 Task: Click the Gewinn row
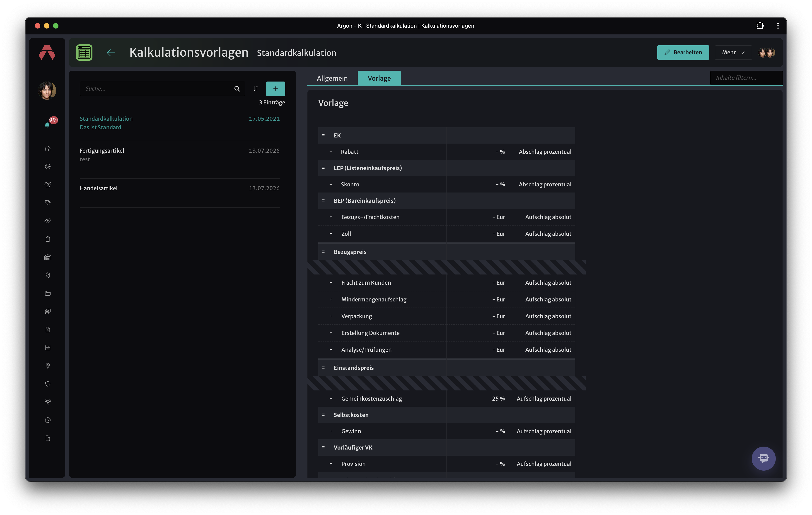[447, 431]
